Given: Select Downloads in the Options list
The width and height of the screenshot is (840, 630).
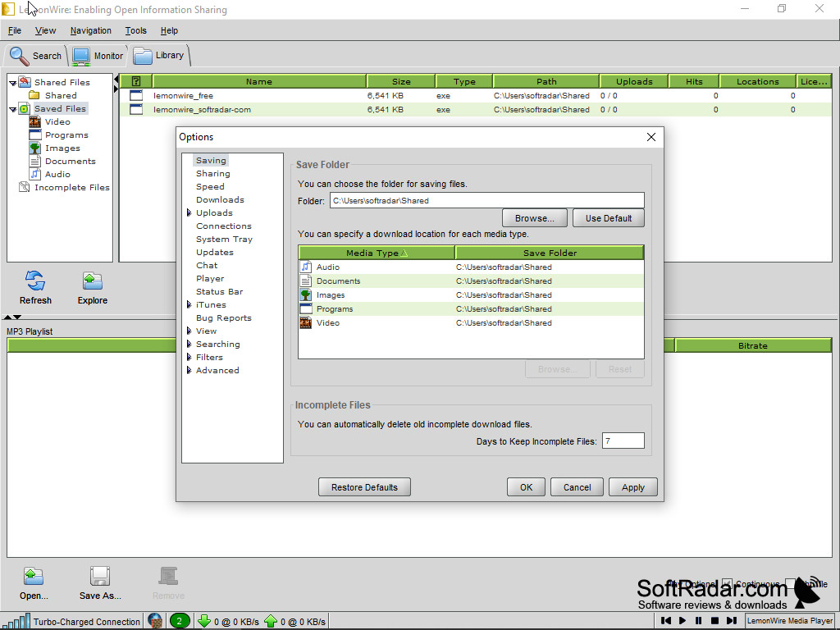Looking at the screenshot, I should pos(220,200).
